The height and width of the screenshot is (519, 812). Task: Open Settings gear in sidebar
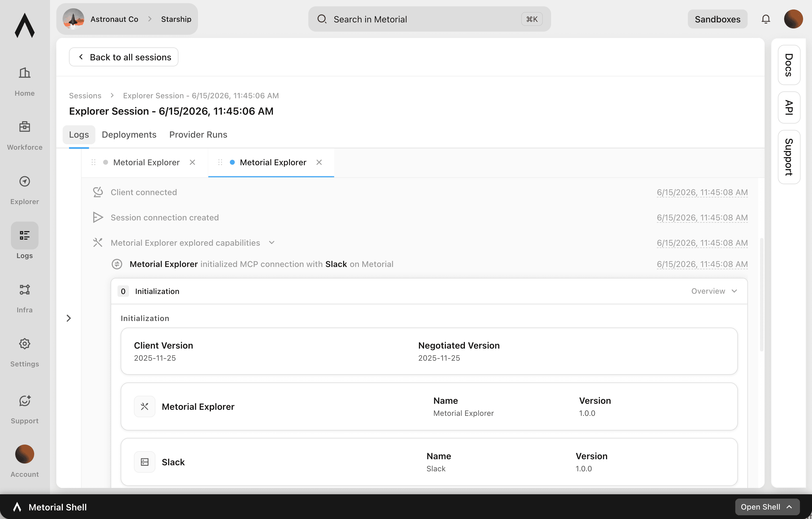pyautogui.click(x=25, y=344)
